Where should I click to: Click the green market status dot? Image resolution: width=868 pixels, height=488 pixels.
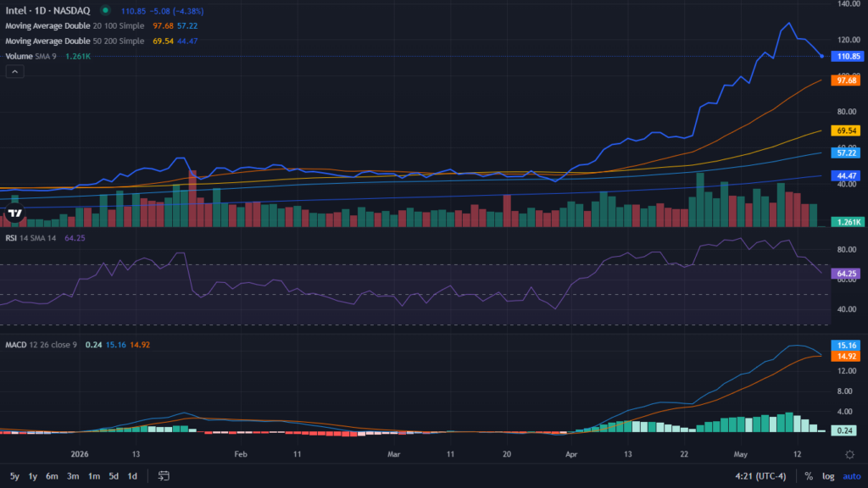(x=105, y=10)
